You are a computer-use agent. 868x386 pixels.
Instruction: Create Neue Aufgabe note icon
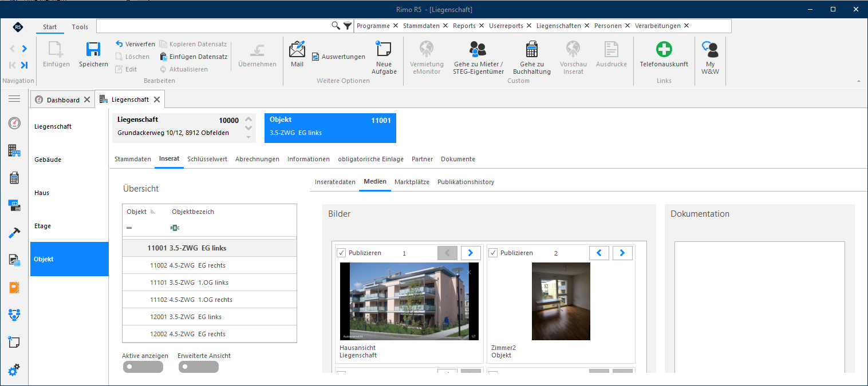coord(384,49)
